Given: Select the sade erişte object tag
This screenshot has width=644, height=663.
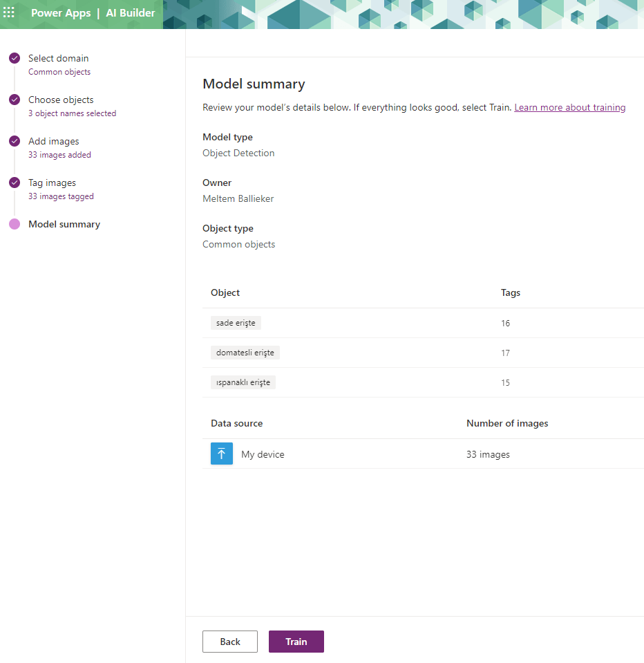Looking at the screenshot, I should [x=236, y=323].
